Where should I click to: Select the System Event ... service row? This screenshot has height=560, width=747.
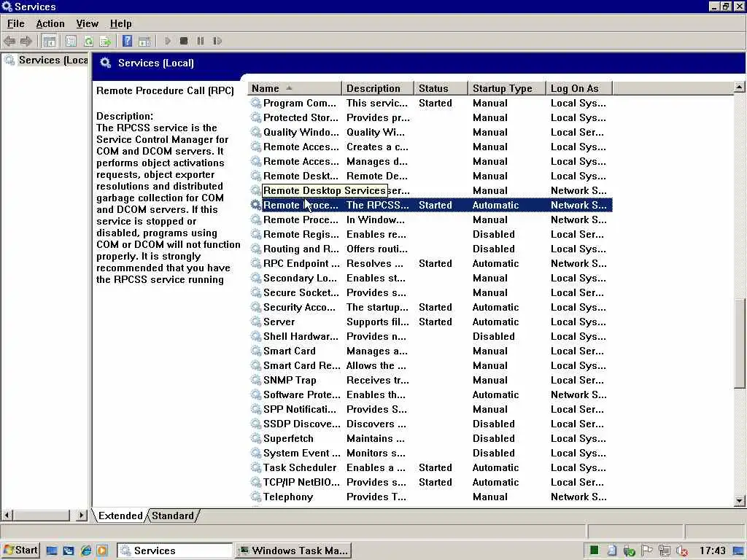tap(430, 454)
